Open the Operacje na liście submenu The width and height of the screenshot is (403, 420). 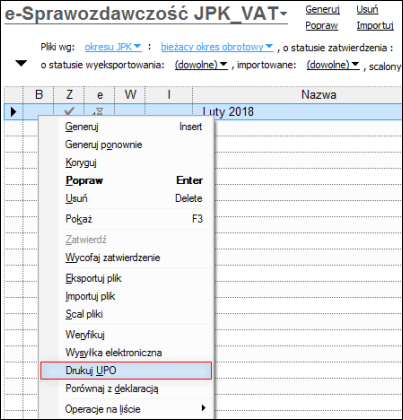(x=126, y=409)
